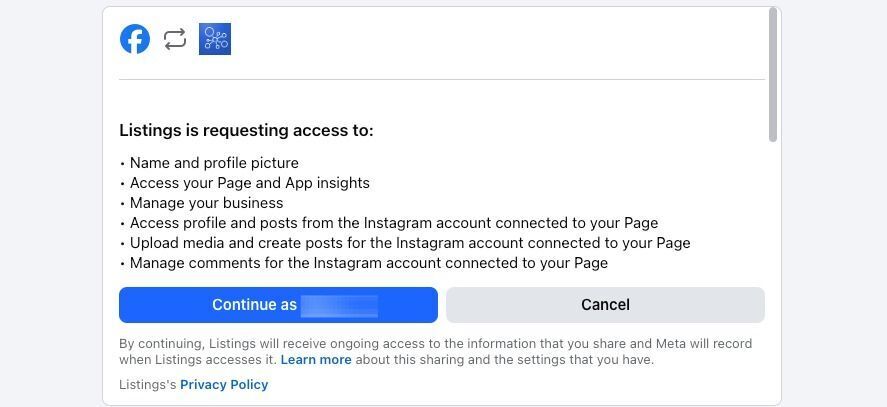Click the Listings app network icon
This screenshot has width=887, height=407.
point(215,39)
